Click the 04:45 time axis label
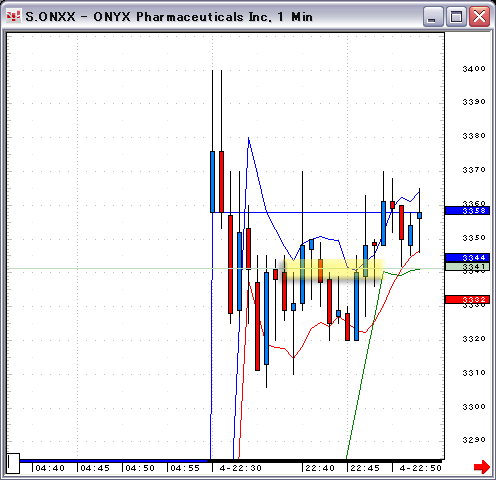Image resolution: width=496 pixels, height=480 pixels. coord(95,468)
